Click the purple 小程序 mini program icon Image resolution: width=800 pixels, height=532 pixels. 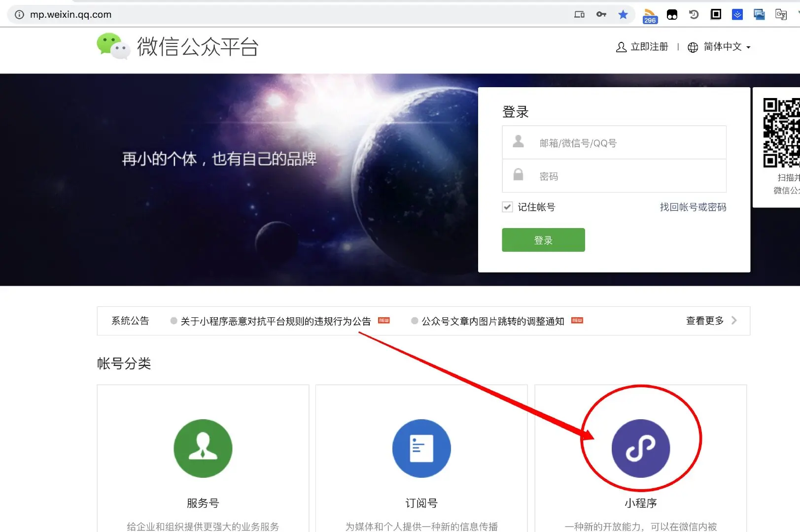[641, 448]
